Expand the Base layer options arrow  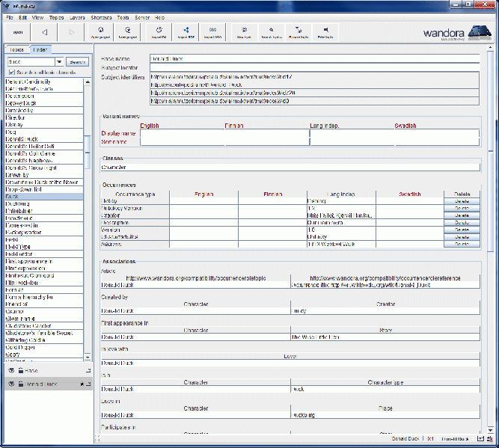point(88,370)
